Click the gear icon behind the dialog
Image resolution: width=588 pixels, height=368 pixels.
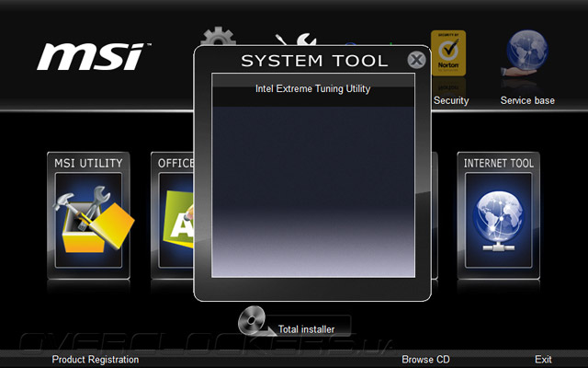219,36
